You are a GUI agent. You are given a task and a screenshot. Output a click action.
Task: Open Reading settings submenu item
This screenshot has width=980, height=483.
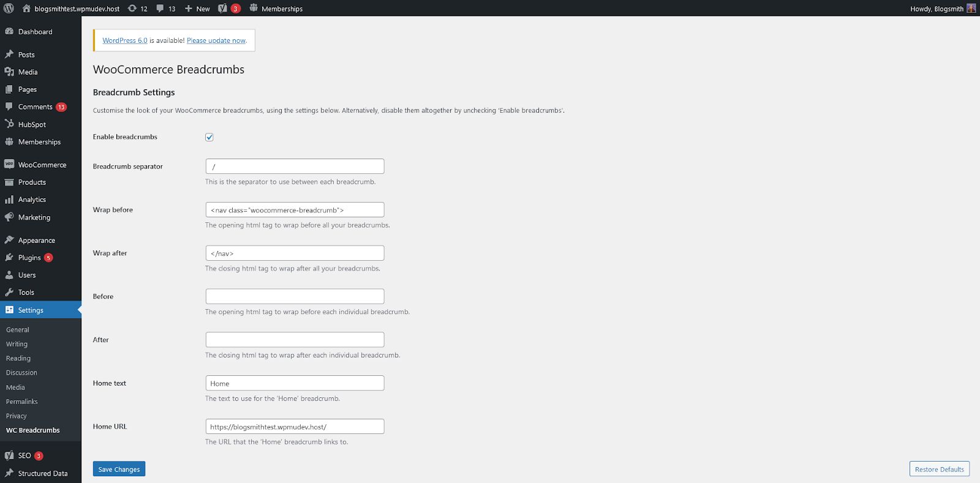(x=18, y=358)
